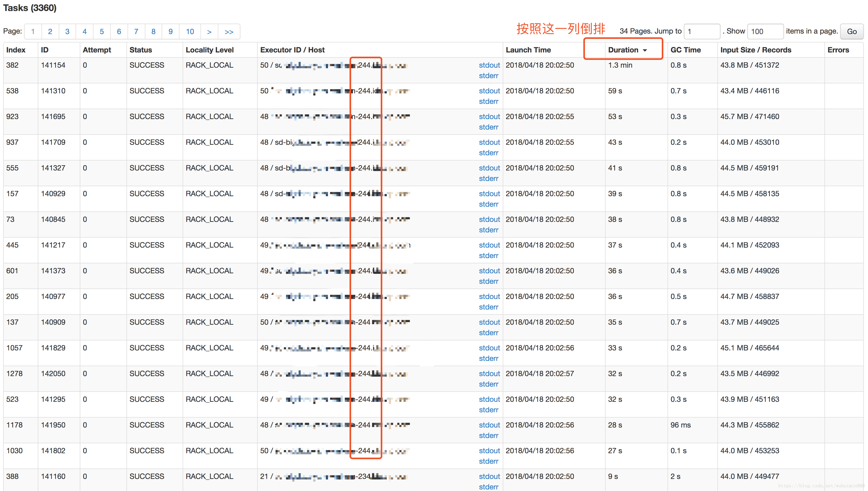Expand page 5 navigation tab
868x491 pixels.
tap(103, 30)
